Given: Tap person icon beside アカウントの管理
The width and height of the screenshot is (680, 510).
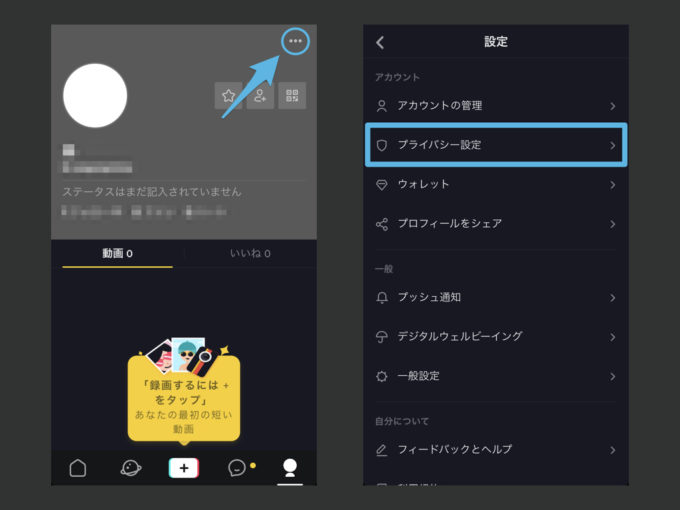Looking at the screenshot, I should [x=382, y=106].
